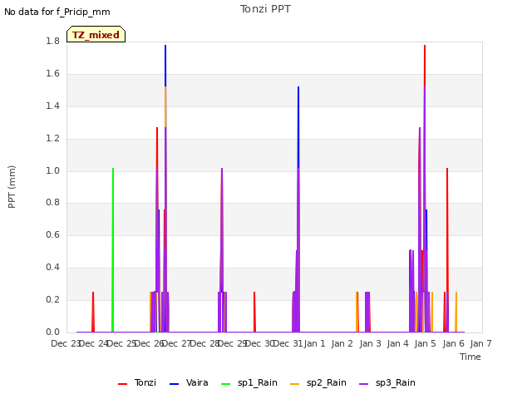The width and height of the screenshot is (532, 399).
Task: Click the PPT (mm) y-axis label
Action: point(12,186)
